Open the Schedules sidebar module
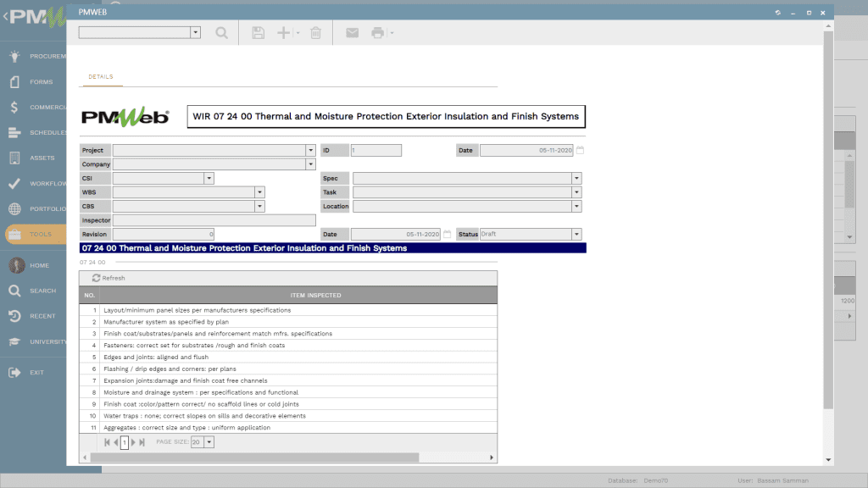The width and height of the screenshot is (868, 488). tap(37, 133)
